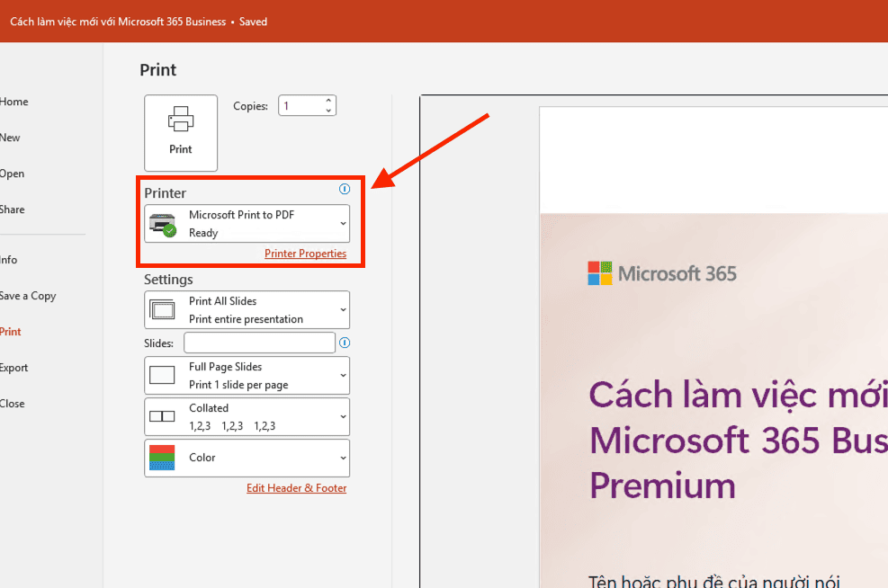The image size is (888, 588).
Task: Decrease the copies count by one
Action: click(328, 111)
